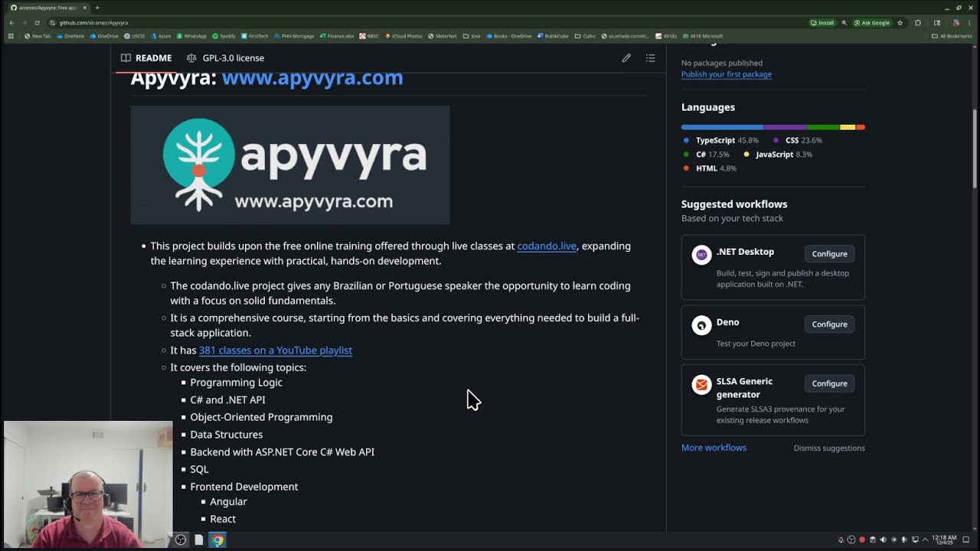This screenshot has width=980, height=551.
Task: Switch to the GPL-3.0 license tab
Action: coord(226,58)
